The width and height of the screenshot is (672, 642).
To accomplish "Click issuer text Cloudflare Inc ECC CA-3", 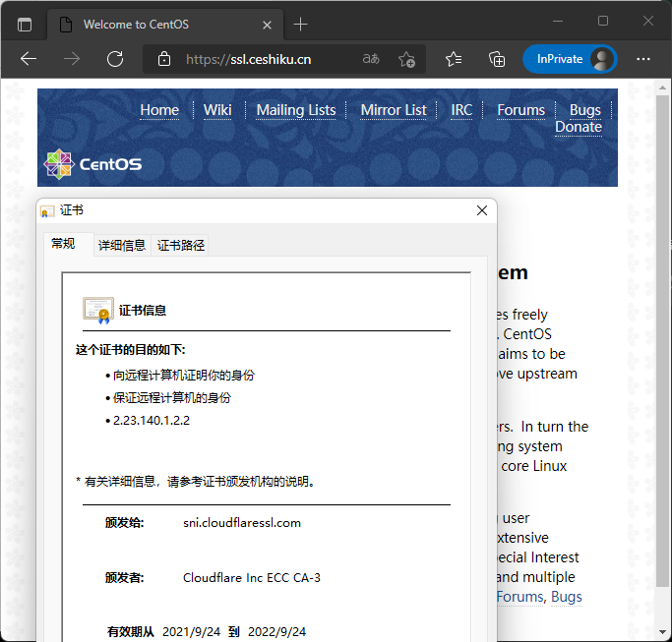I will 252,578.
